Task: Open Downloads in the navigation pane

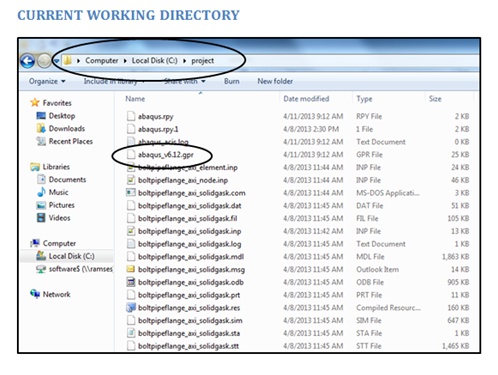Action: [x=67, y=128]
